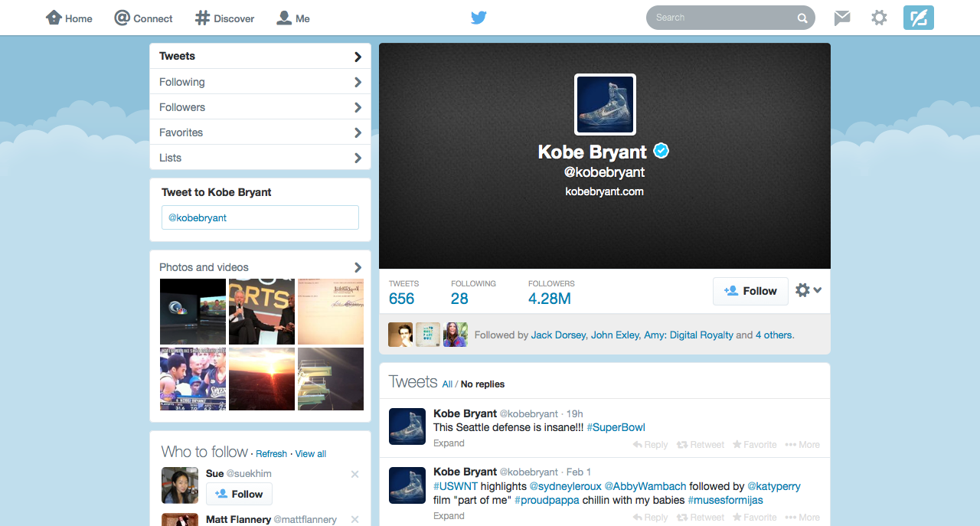This screenshot has height=526, width=980.
Task: Open the user actions gear dropdown
Action: pos(808,290)
